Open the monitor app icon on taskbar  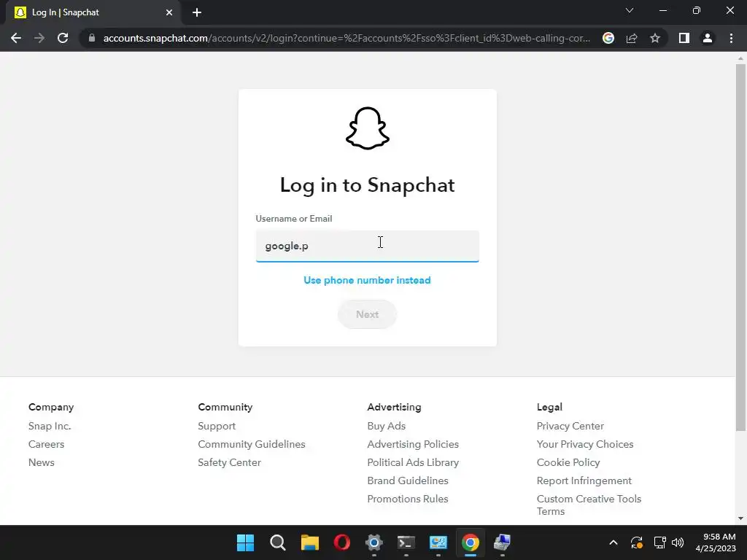coord(438,542)
